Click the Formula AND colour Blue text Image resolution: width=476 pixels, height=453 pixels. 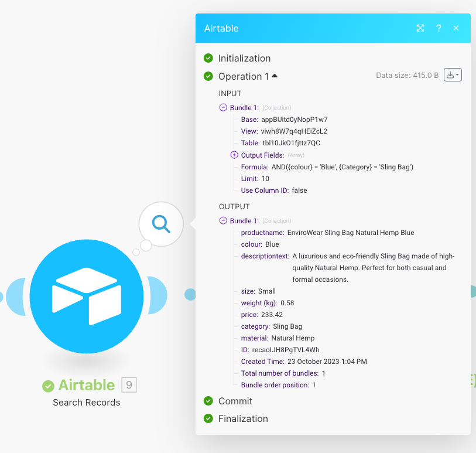(x=343, y=167)
